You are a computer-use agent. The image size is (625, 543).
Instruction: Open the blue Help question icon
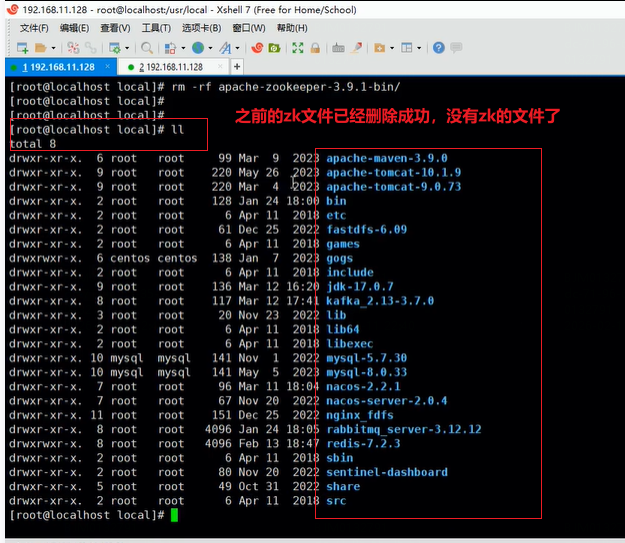438,48
